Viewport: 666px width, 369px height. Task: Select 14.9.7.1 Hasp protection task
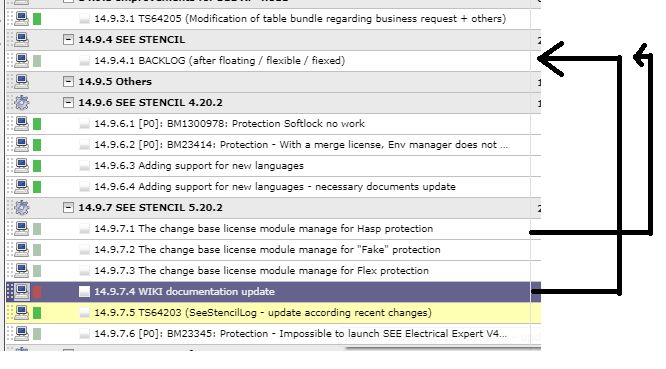263,229
